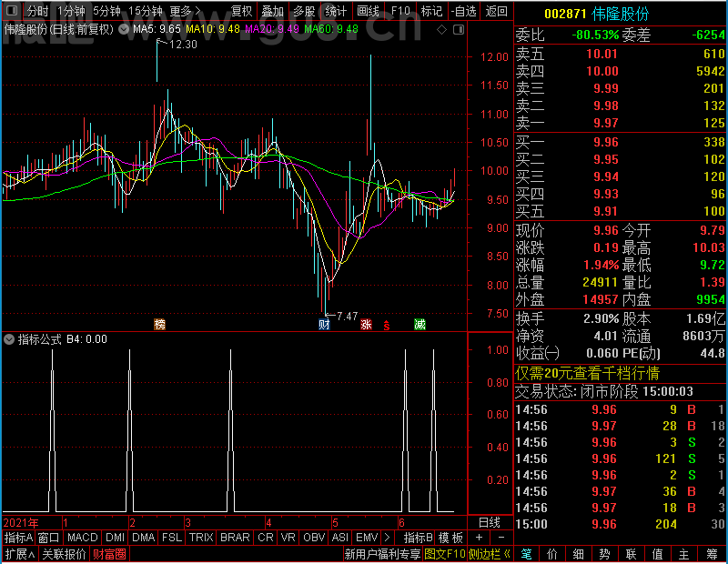Click the red $ marker on chart

(x=386, y=326)
